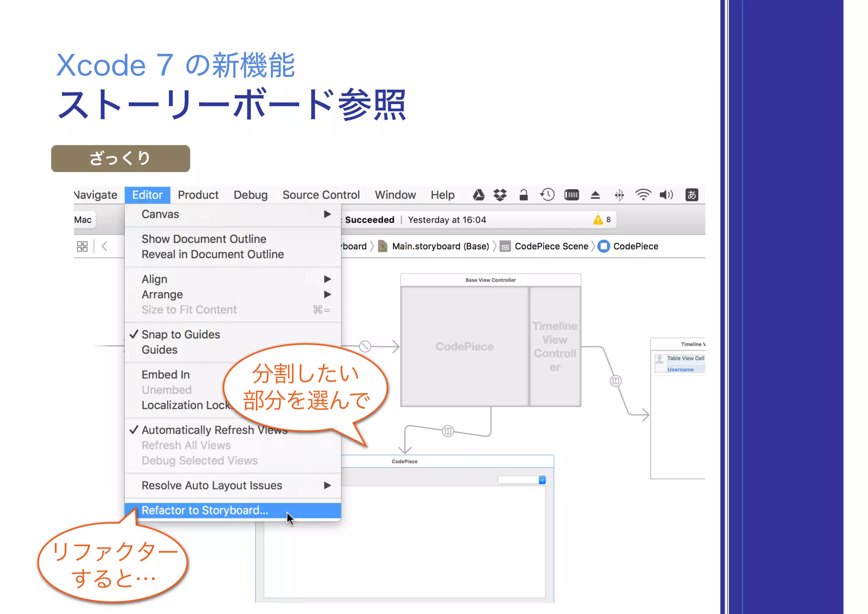Choose Guides menu item

coord(233,350)
